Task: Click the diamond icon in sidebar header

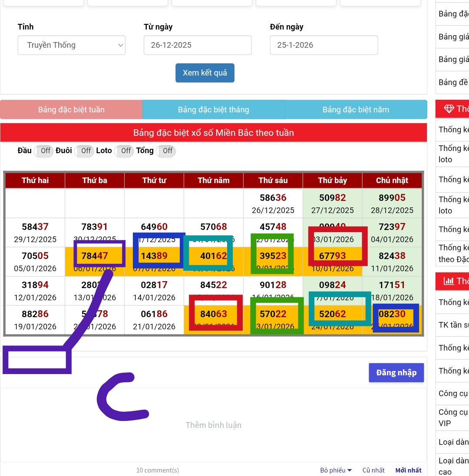Action: pyautogui.click(x=449, y=109)
